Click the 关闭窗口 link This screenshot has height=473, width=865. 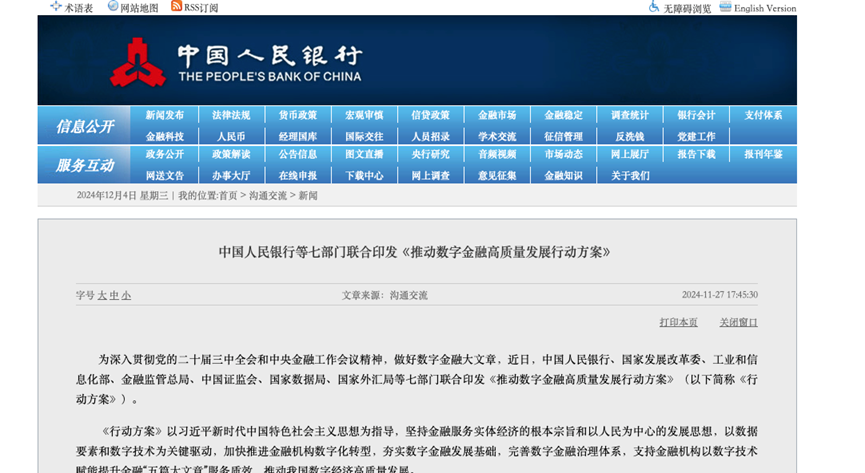[x=738, y=322]
